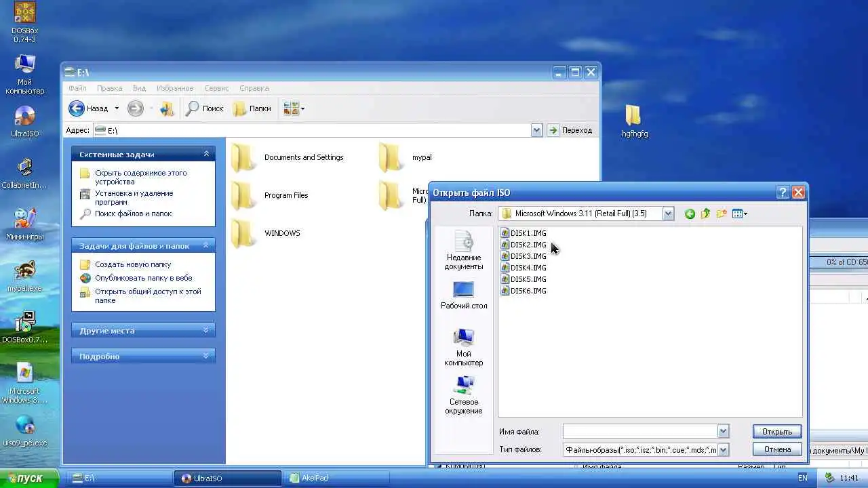This screenshot has height=488, width=868.
Task: Launch the UltraISO desktop shortcut
Action: click(x=25, y=122)
